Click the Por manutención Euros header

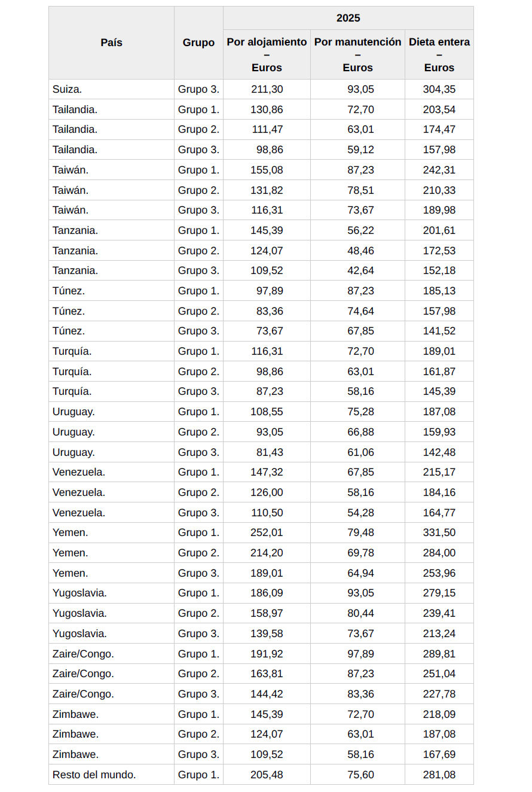357,54
